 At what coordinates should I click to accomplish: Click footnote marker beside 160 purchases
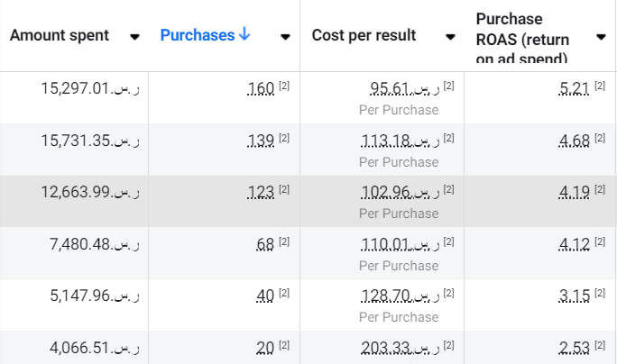tap(284, 86)
